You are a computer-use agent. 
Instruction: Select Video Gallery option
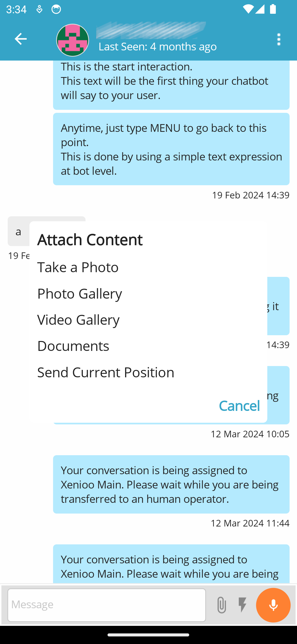[78, 320]
